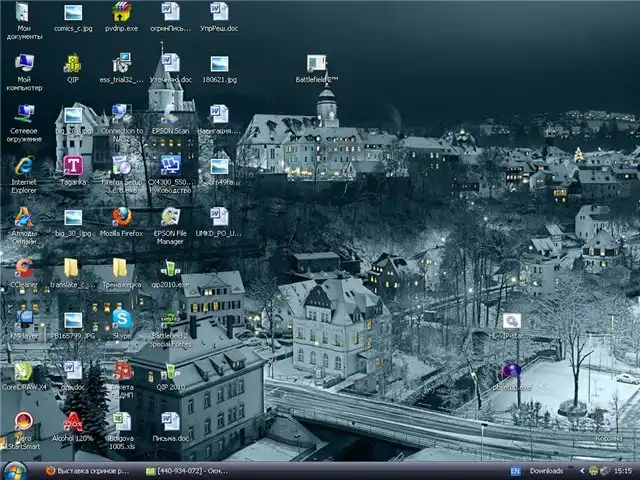Open the QIP 2010 shortcut

[x=170, y=371]
